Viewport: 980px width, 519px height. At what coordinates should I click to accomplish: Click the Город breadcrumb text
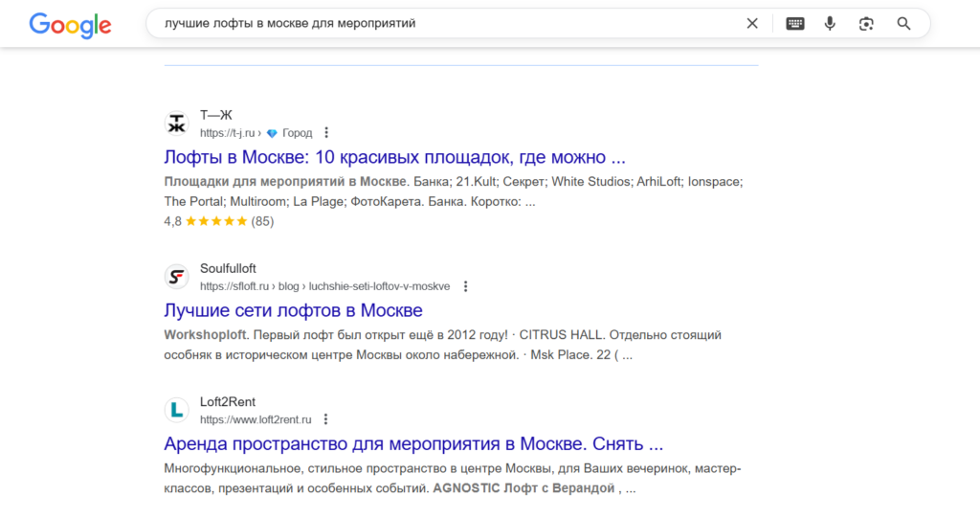[x=297, y=133]
